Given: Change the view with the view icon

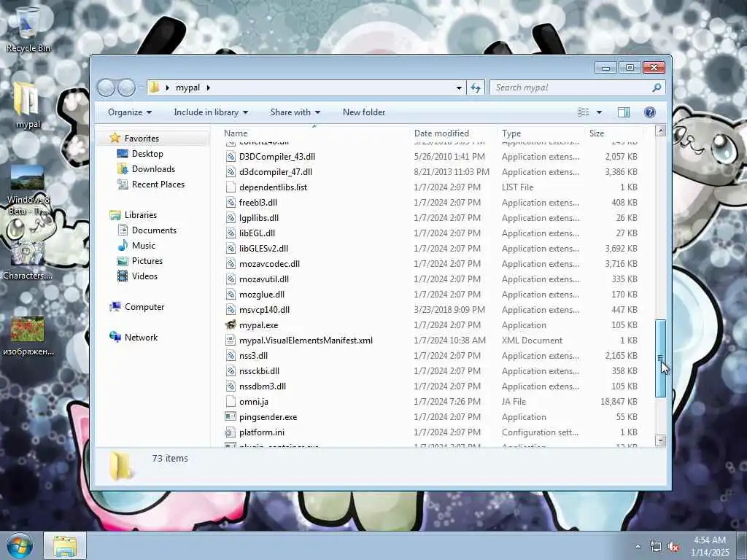Looking at the screenshot, I should pos(584,112).
